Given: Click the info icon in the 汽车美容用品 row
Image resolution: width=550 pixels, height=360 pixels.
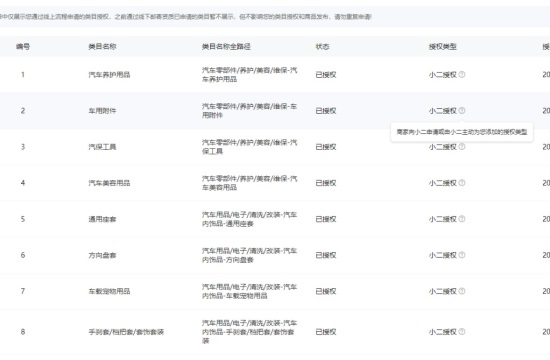Looking at the screenshot, I should point(462,183).
